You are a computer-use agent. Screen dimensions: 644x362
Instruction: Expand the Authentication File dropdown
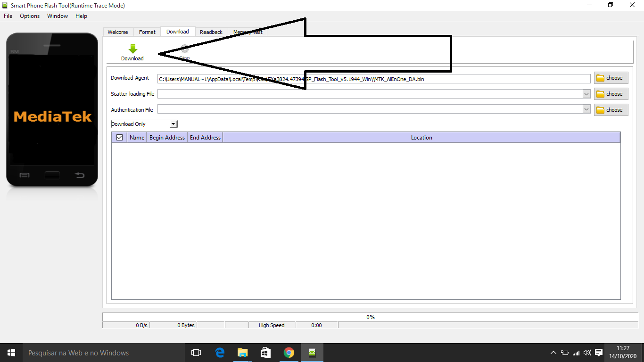pos(586,109)
